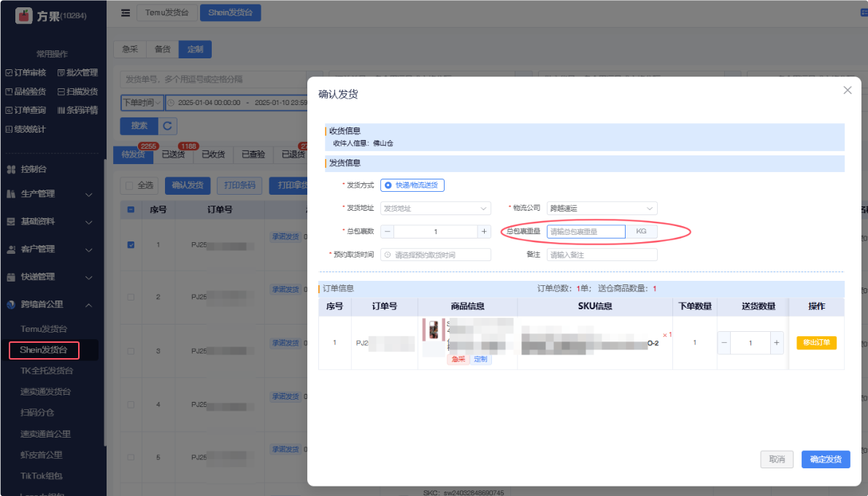Click the product thumbnail in order row
Viewport: 868px width, 496px height.
[434, 329]
